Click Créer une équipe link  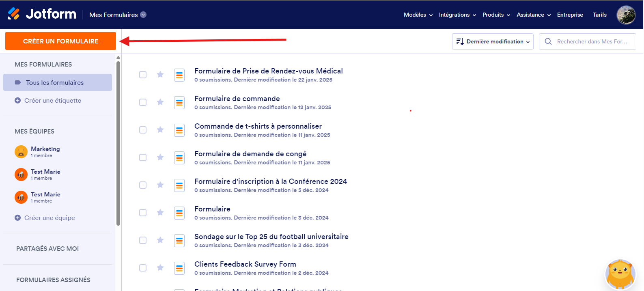click(x=50, y=218)
